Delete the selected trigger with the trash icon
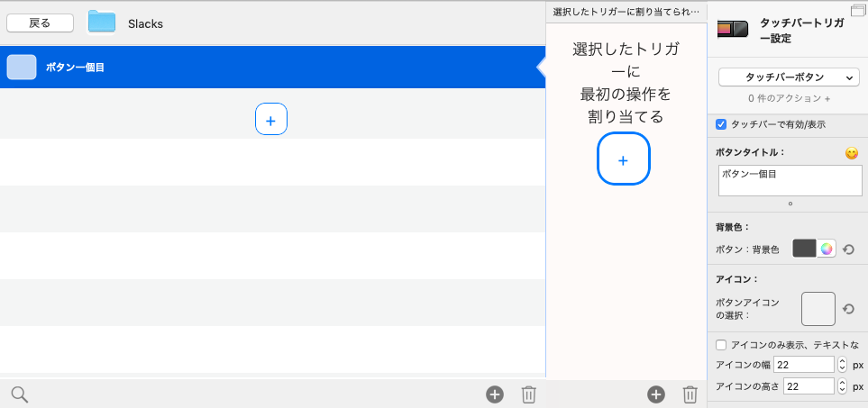This screenshot has width=868, height=408. [529, 394]
